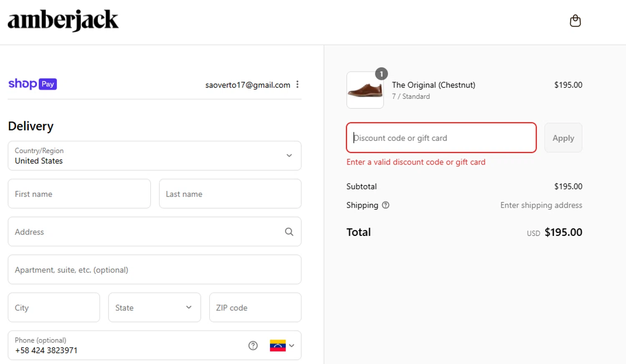
Task: Click the address search magnifier icon
Action: click(289, 232)
